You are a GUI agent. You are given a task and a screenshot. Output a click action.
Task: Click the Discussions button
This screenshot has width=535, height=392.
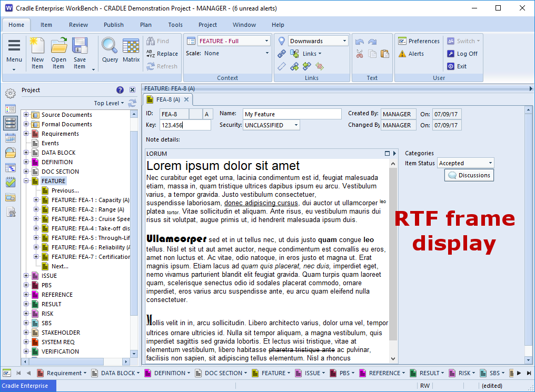tap(469, 175)
